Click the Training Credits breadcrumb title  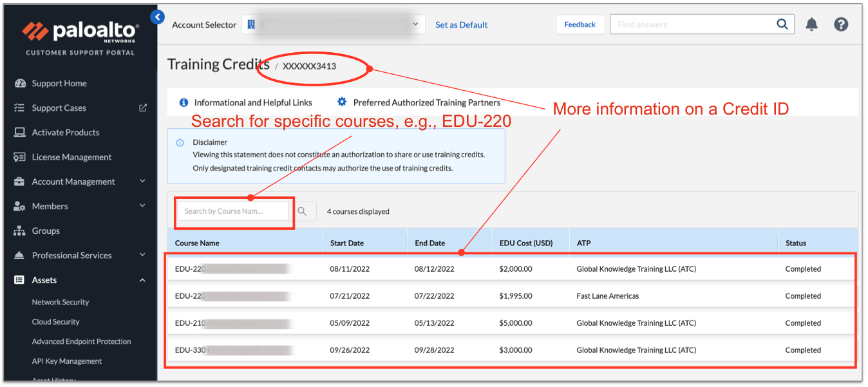coord(218,64)
